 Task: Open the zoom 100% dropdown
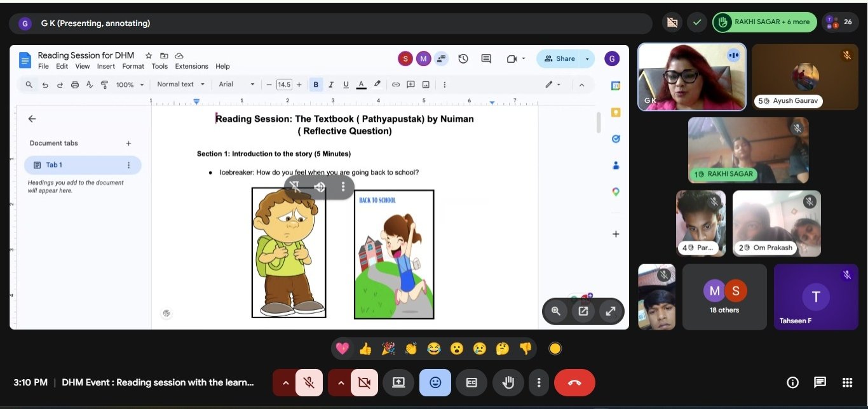click(x=130, y=84)
